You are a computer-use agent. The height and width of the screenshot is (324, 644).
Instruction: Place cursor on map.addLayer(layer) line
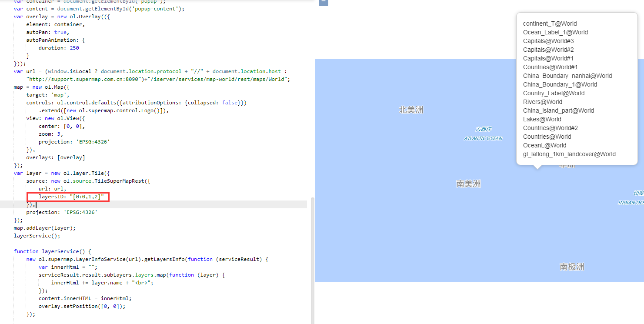[44, 228]
